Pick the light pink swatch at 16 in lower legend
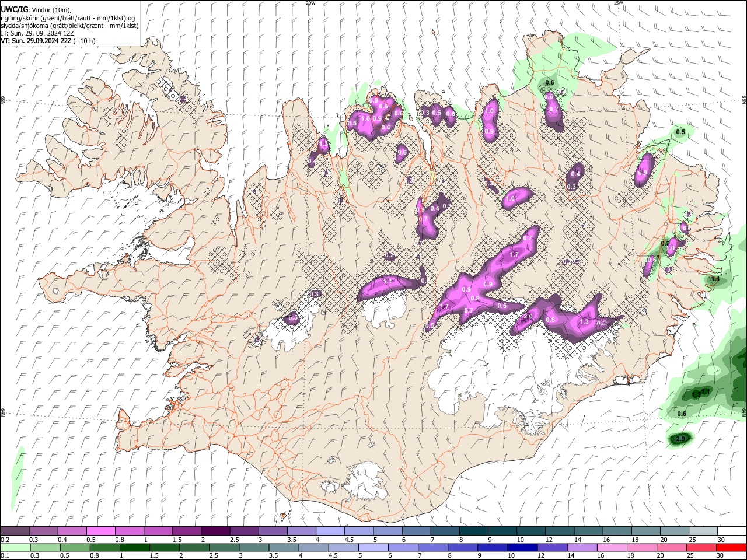 point(611,547)
